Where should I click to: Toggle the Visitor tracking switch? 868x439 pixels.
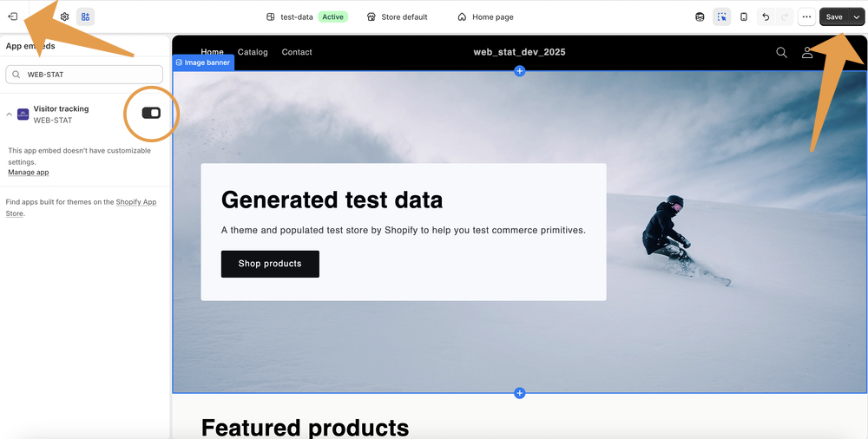click(151, 113)
